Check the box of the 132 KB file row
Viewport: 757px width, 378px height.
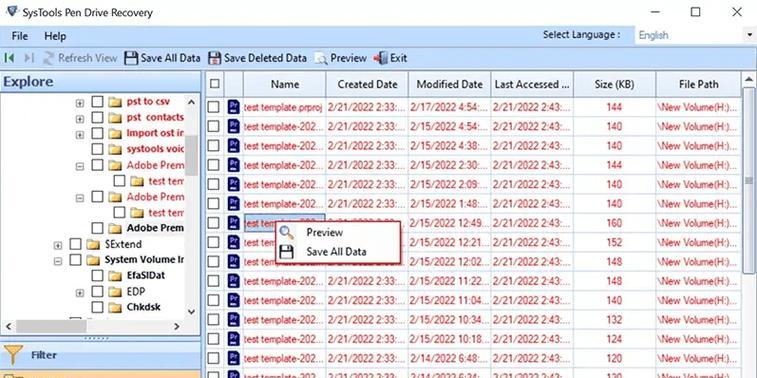[x=213, y=320]
